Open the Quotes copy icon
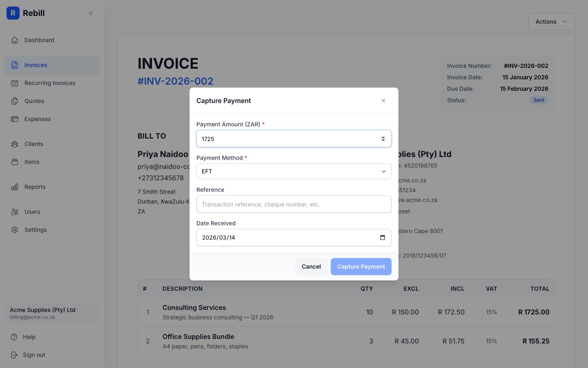Screen dimensions: 588x368 [x=15, y=101]
